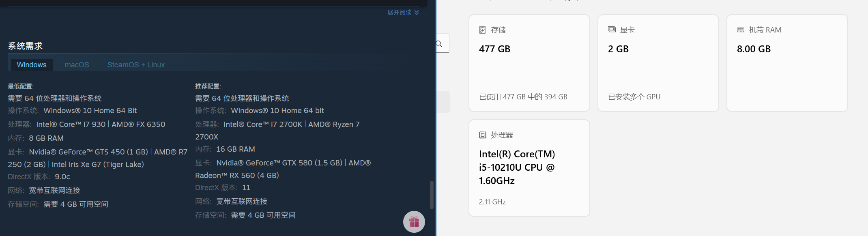Click the memory icon beside 机带 RAM

click(741, 30)
